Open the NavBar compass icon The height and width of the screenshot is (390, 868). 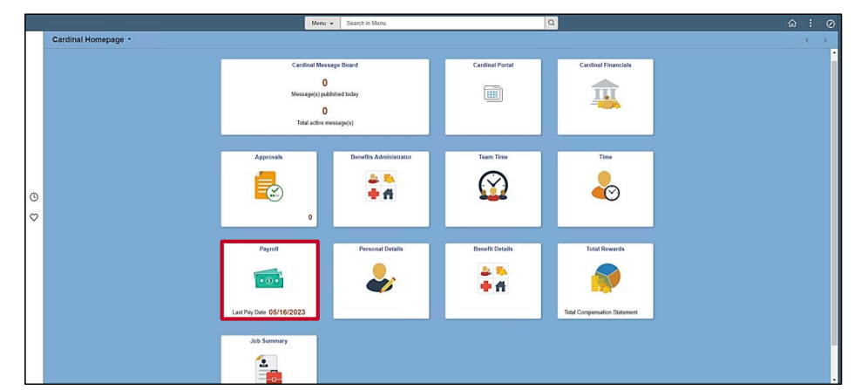coord(831,24)
